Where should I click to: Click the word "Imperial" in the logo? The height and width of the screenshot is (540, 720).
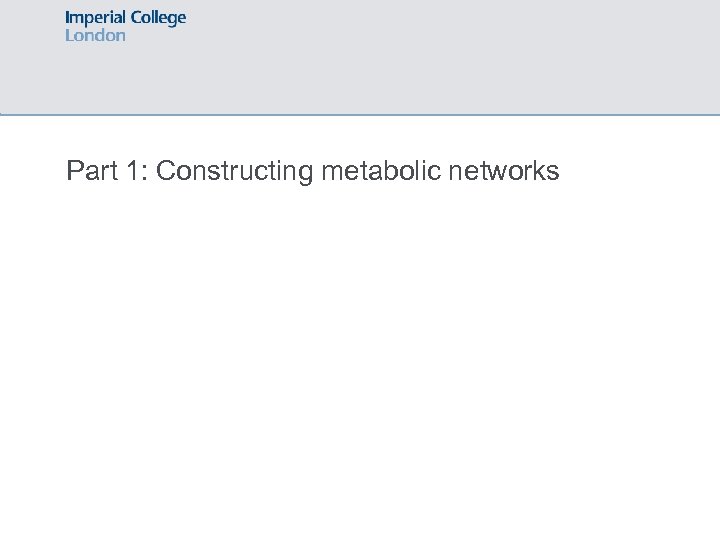click(95, 18)
